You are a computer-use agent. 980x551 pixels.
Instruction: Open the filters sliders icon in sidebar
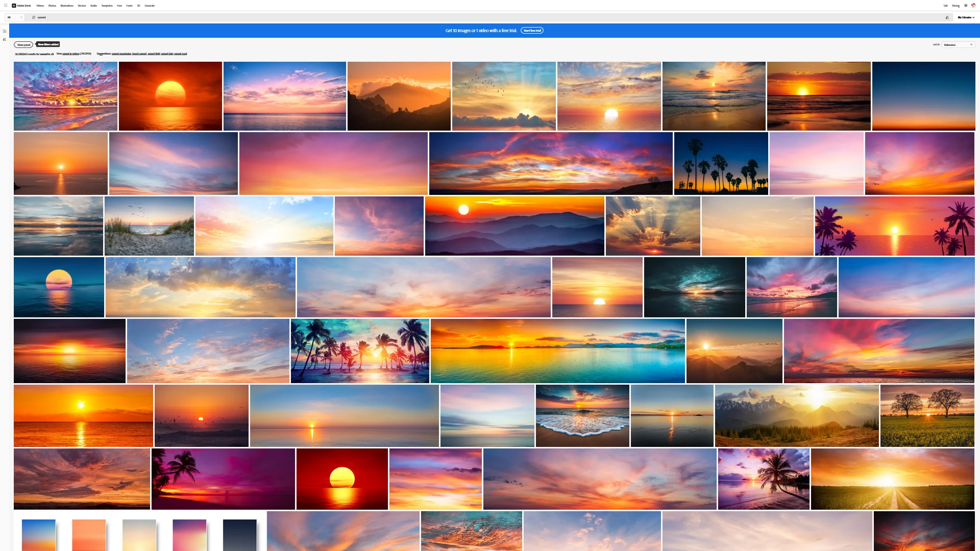[x=5, y=31]
